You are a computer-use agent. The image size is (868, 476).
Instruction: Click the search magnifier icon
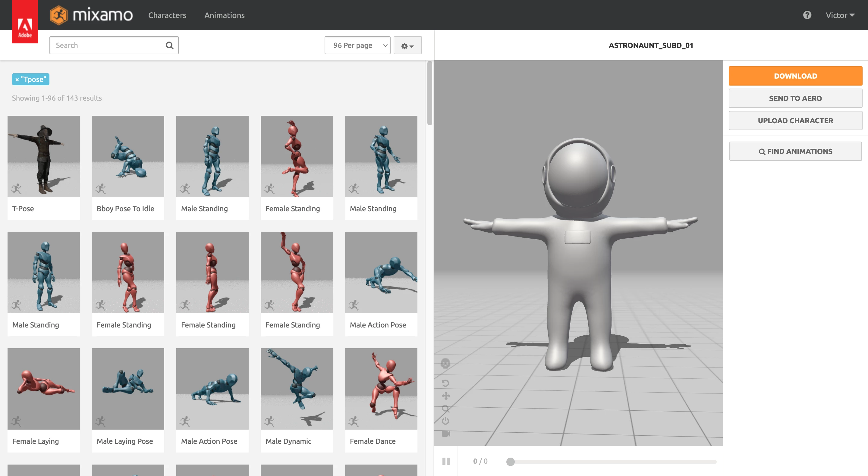(169, 45)
